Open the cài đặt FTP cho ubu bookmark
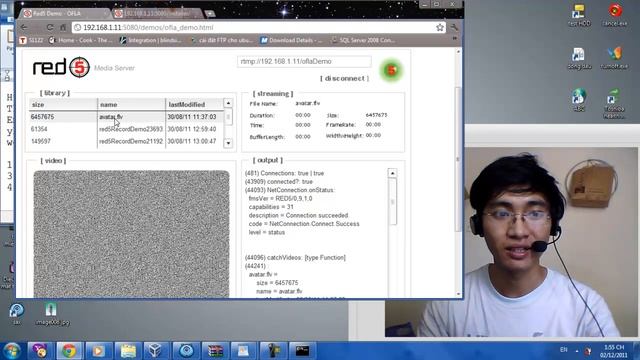The width and height of the screenshot is (640, 360). point(222,40)
